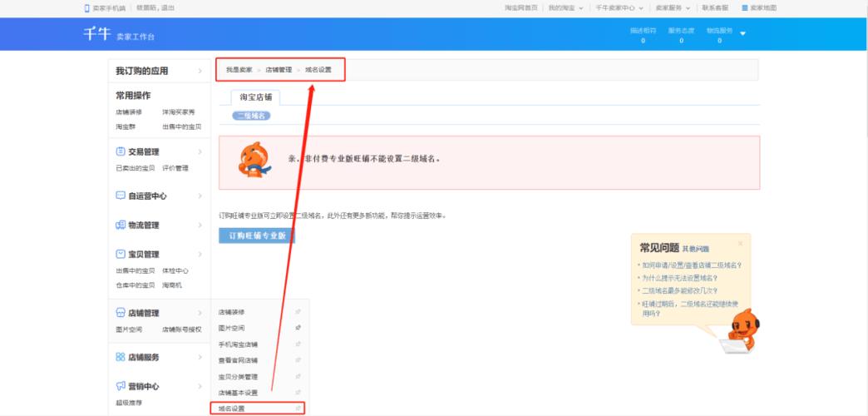Open 评价管理 under 交易管理
The width and height of the screenshot is (868, 416).
pyautogui.click(x=175, y=168)
